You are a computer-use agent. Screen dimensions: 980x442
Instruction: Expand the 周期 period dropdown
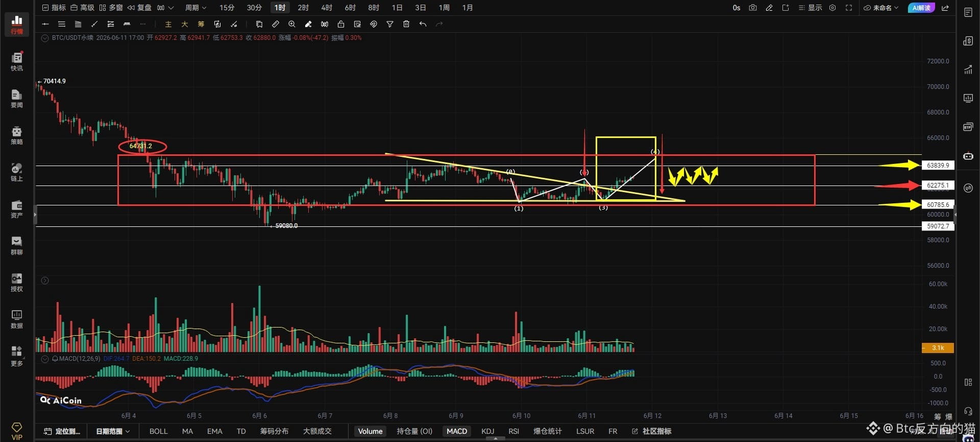coord(195,8)
